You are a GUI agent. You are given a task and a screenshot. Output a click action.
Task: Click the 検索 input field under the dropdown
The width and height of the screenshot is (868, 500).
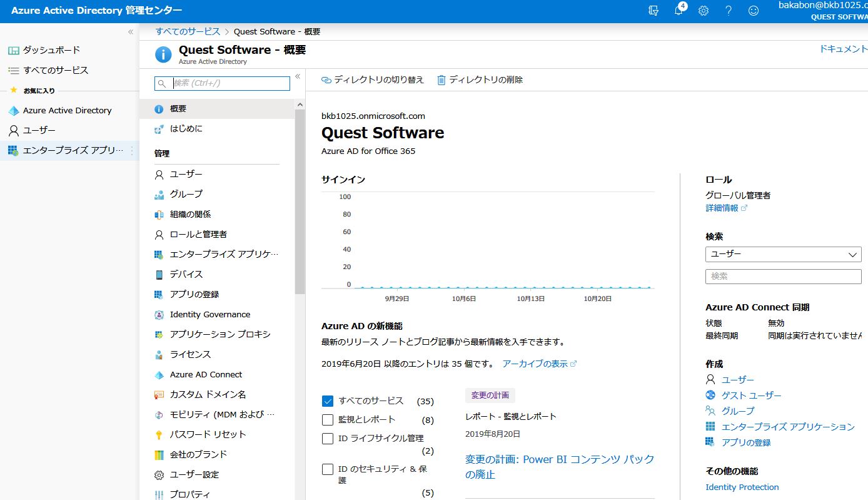pos(783,276)
